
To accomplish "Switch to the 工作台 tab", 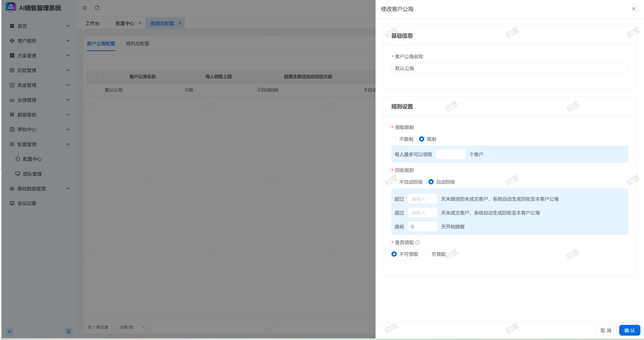I will (92, 23).
